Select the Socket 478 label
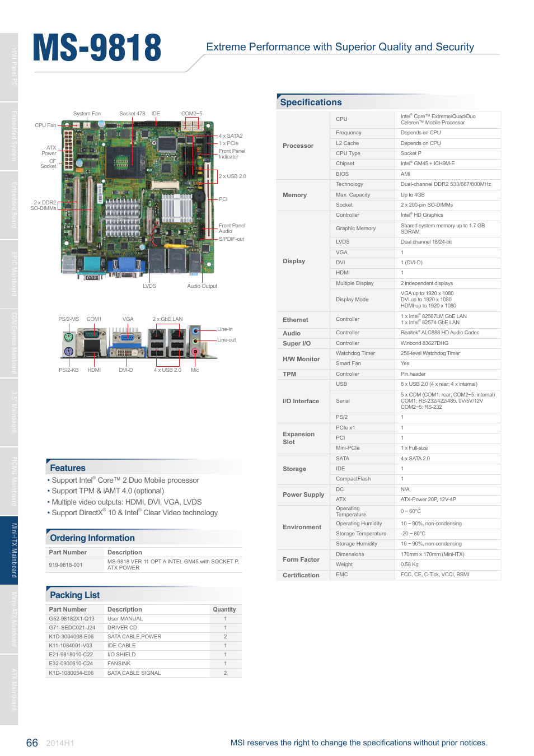 click(x=132, y=114)
